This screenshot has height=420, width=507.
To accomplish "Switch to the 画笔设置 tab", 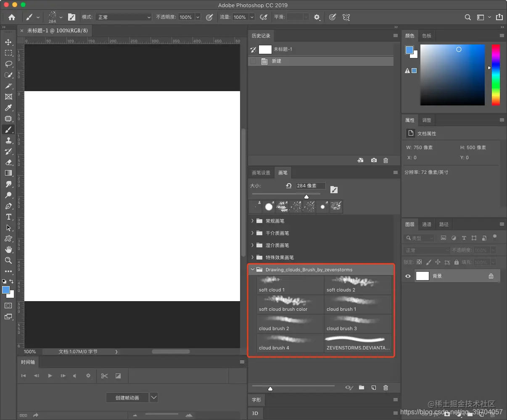I will [261, 173].
